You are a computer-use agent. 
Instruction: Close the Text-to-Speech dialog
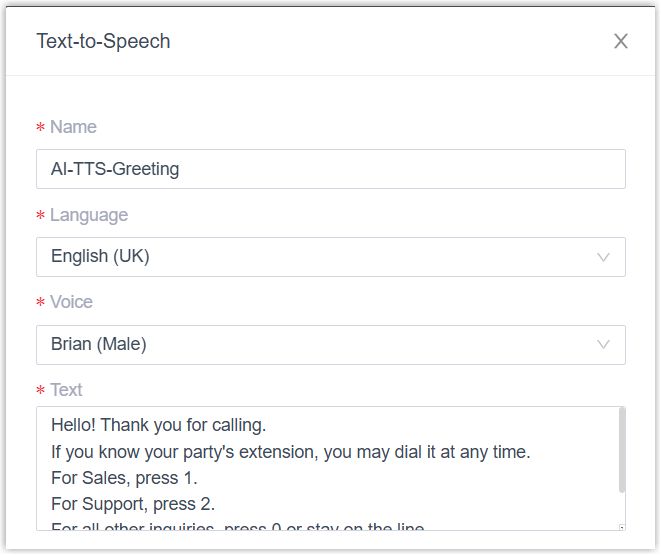[x=621, y=41]
